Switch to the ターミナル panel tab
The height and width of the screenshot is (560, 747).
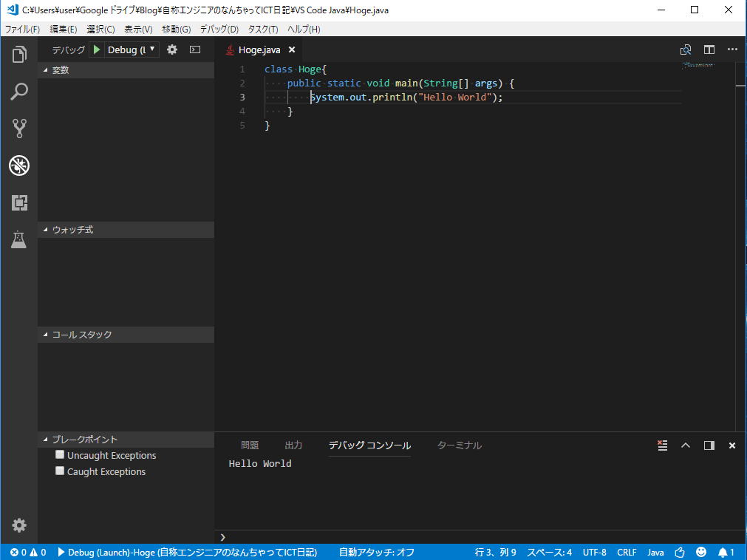(459, 445)
